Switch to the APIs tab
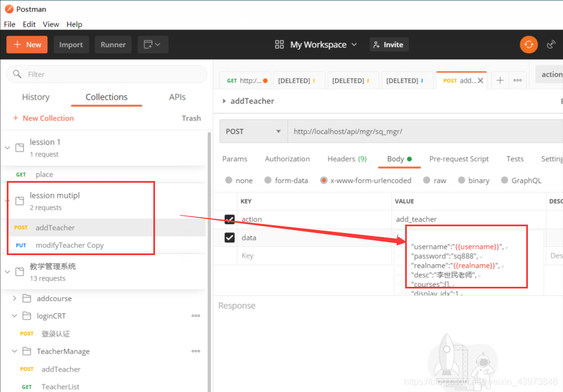This screenshot has width=563, height=392. click(x=177, y=97)
